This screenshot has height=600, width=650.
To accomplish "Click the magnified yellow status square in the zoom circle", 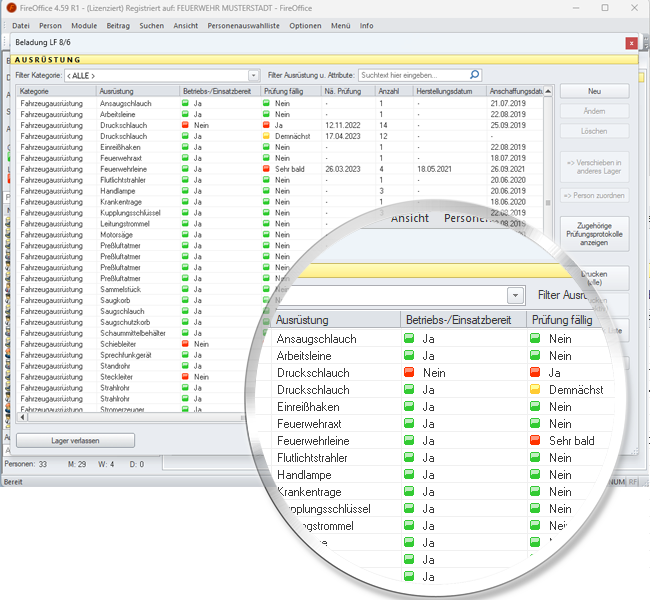I will coord(535,388).
